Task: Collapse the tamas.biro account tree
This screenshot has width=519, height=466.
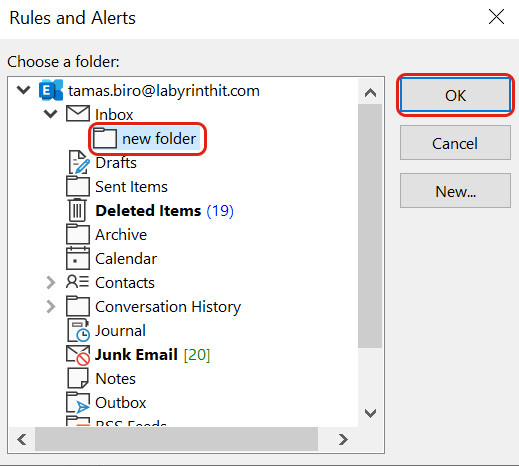Action: pyautogui.click(x=23, y=90)
